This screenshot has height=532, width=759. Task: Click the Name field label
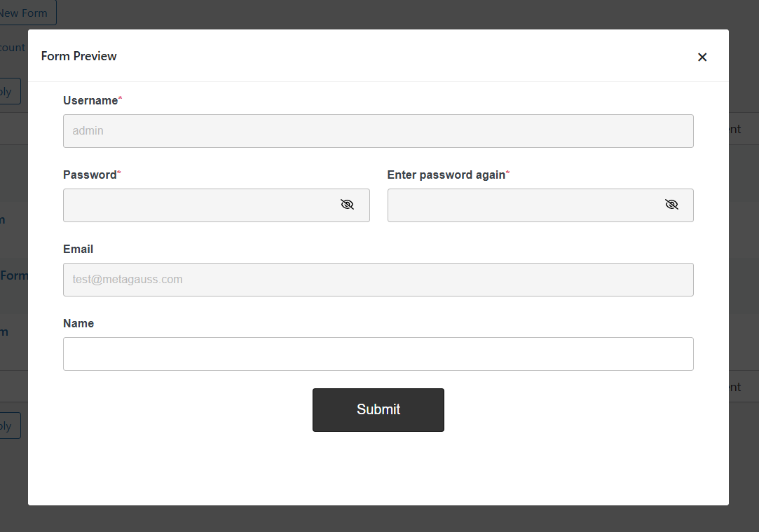click(78, 323)
